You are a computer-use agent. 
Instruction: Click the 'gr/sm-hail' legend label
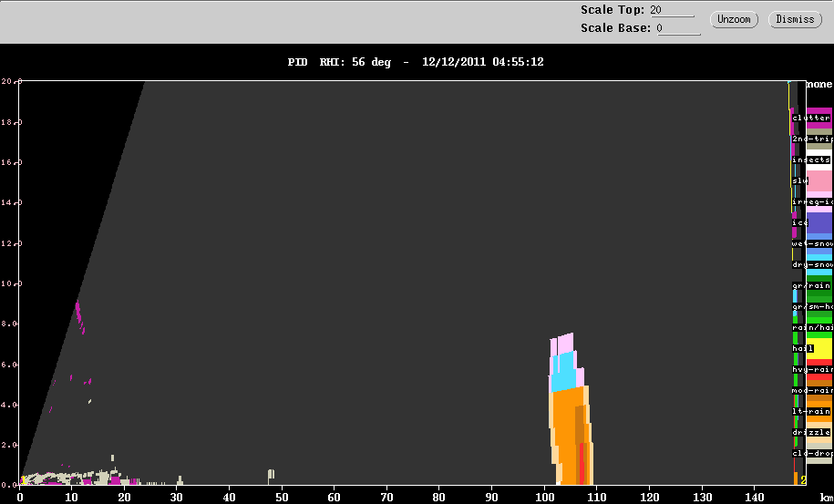coord(812,307)
